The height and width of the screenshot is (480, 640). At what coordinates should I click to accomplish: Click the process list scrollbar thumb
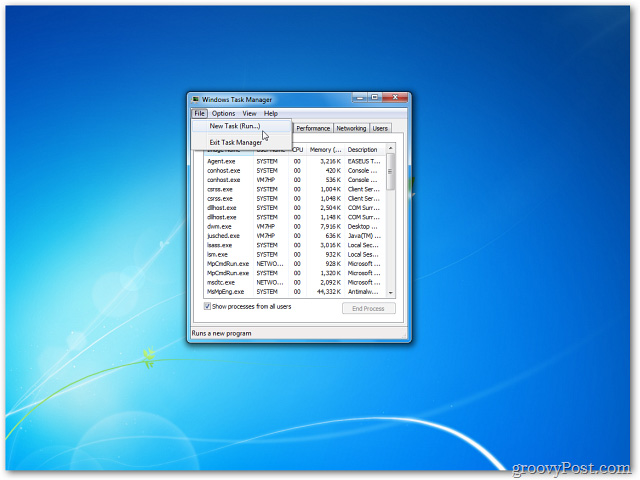pos(391,171)
